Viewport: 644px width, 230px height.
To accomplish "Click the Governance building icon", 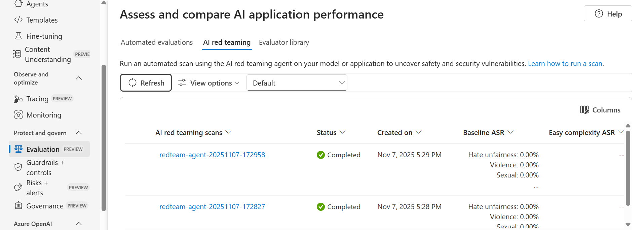I will (x=18, y=205).
